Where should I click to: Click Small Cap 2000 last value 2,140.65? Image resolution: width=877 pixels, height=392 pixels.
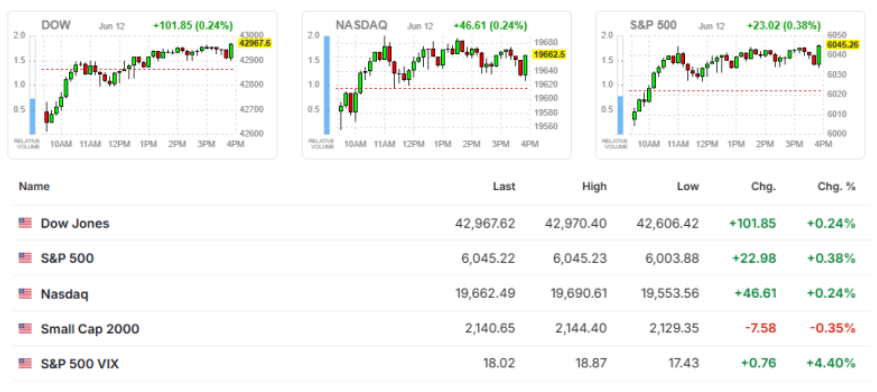pyautogui.click(x=490, y=329)
